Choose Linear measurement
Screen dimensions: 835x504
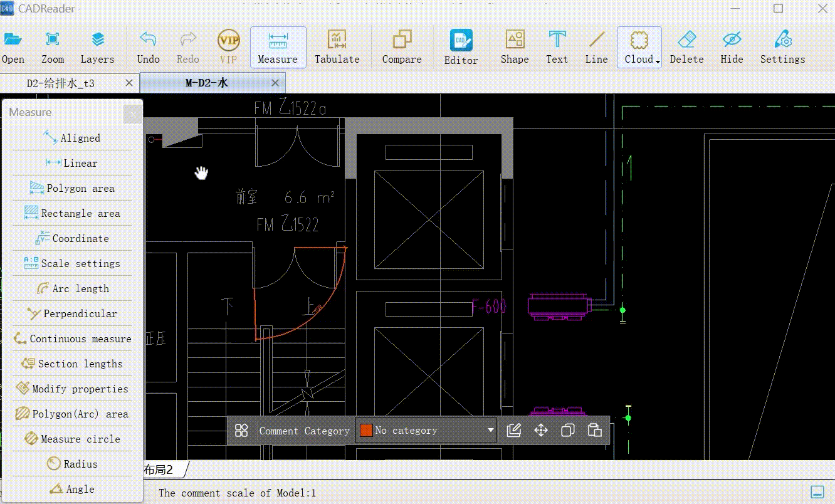click(x=72, y=163)
